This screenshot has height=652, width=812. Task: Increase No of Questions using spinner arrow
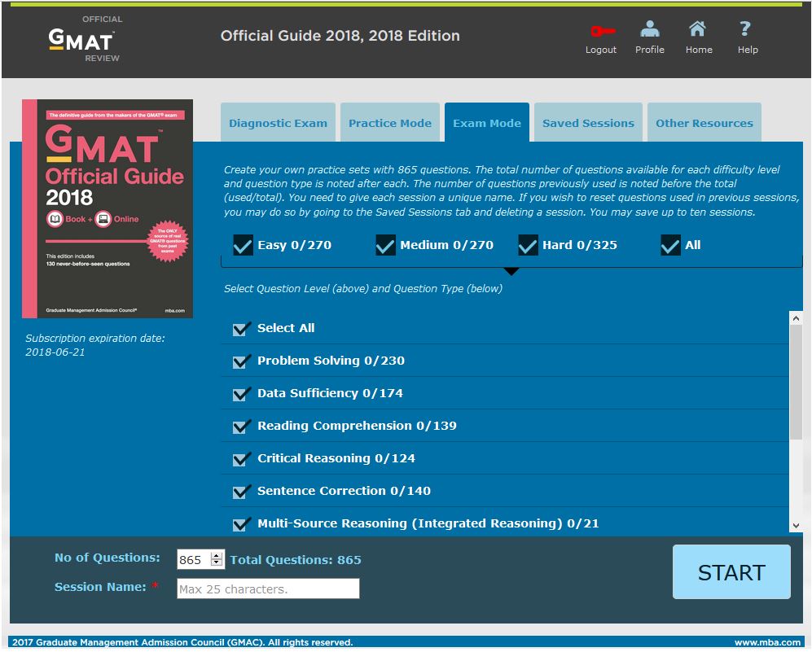(216, 554)
